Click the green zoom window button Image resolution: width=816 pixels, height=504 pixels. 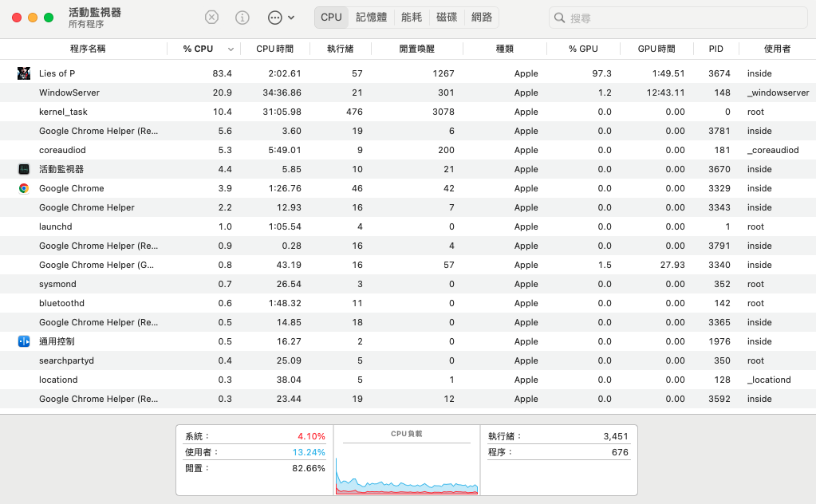click(49, 18)
